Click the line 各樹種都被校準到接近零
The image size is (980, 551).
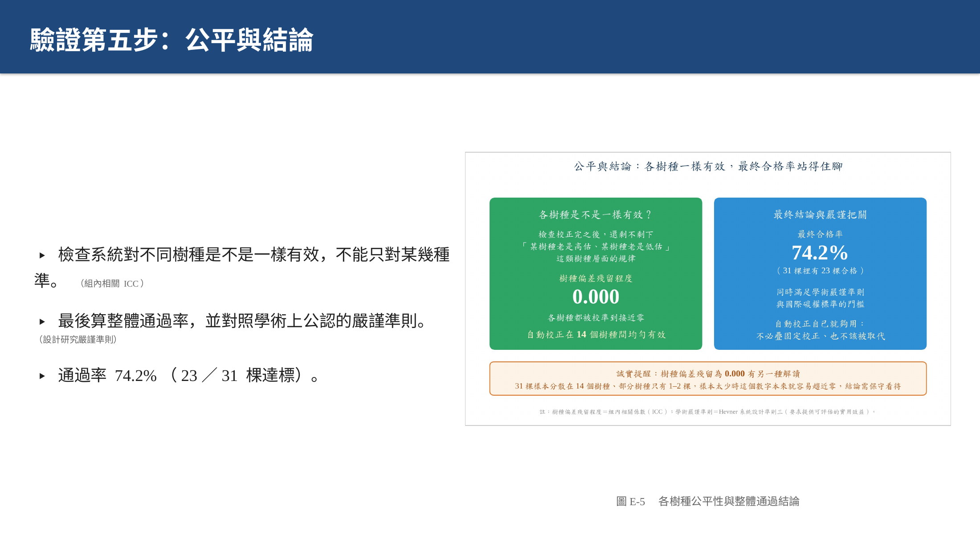pyautogui.click(x=596, y=318)
